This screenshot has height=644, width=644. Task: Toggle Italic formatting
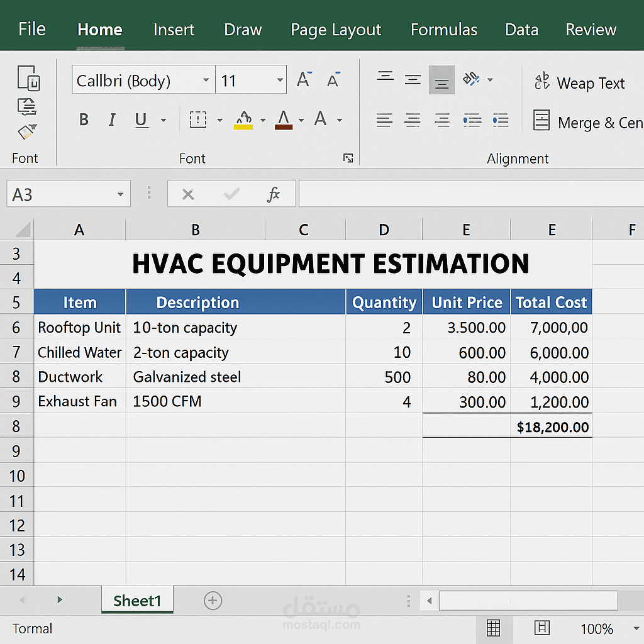point(112,119)
